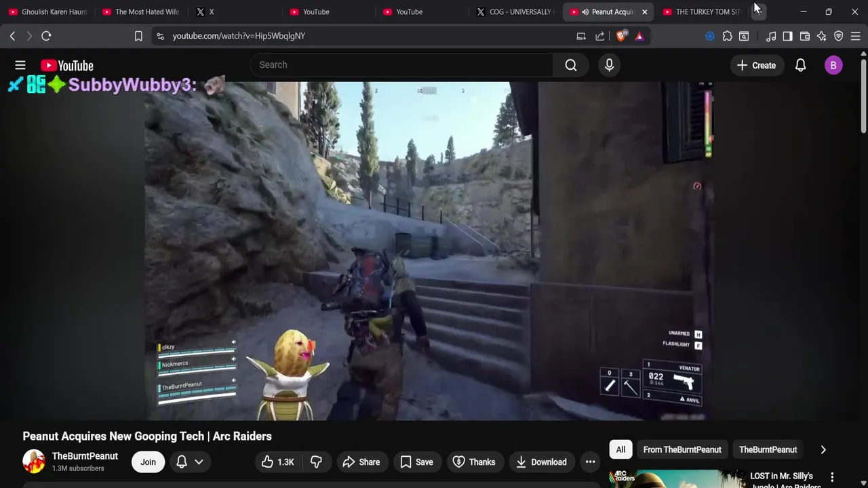Switch to Ghoulish Karen Haunt tab

click(48, 12)
